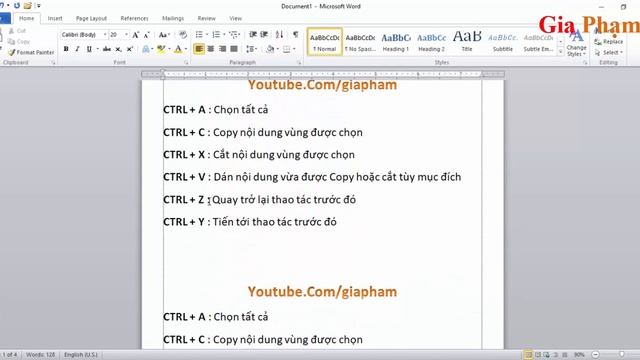Toggle underline formatting

pos(89,49)
